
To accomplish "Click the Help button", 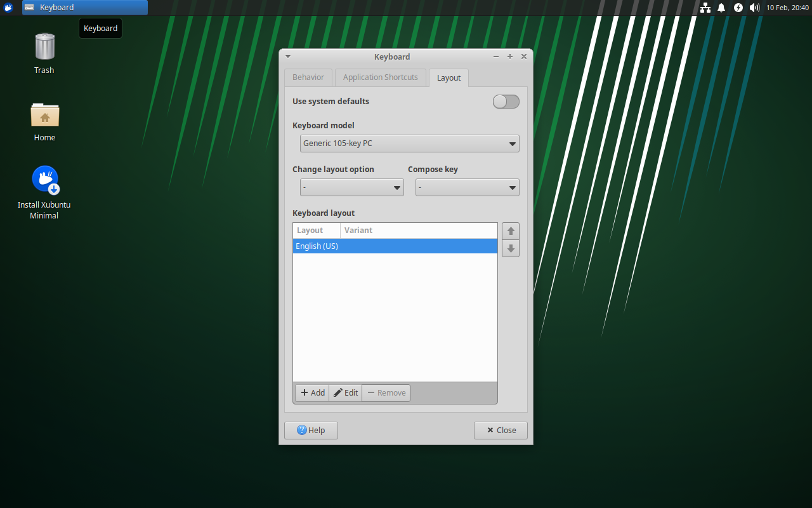I will tap(311, 431).
